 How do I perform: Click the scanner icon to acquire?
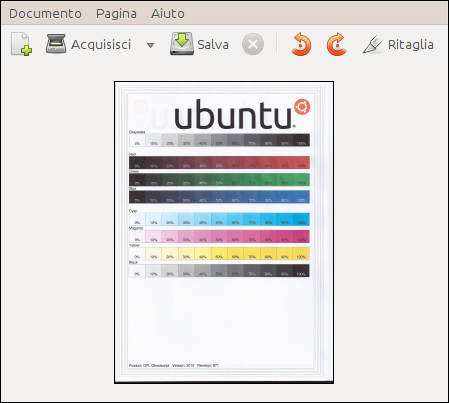(56, 44)
